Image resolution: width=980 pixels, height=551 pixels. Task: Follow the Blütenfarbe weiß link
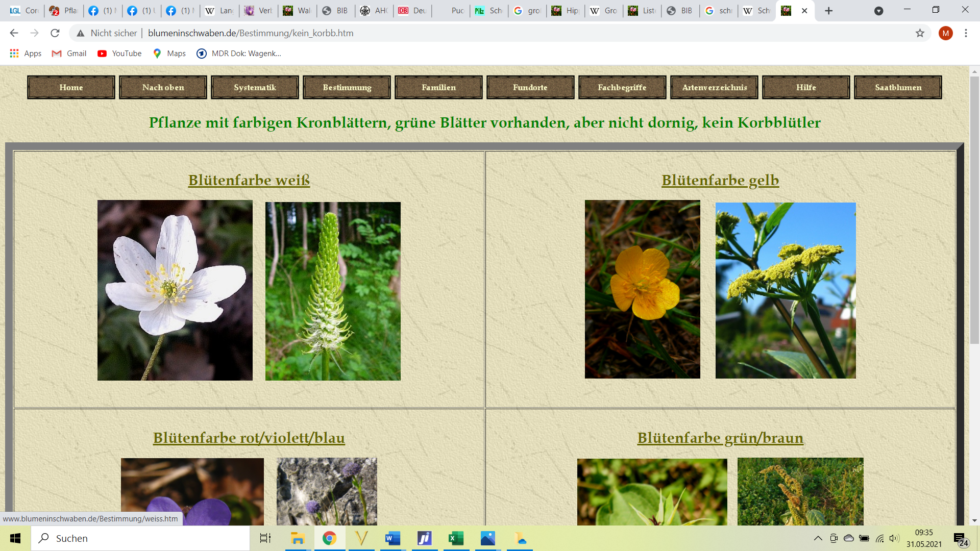coord(249,180)
